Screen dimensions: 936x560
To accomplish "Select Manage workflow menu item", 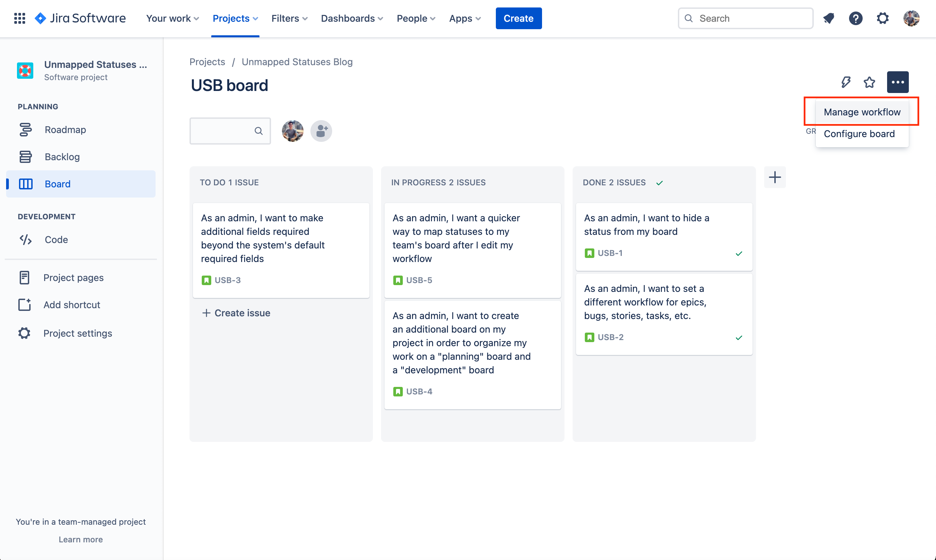I will pos(862,112).
